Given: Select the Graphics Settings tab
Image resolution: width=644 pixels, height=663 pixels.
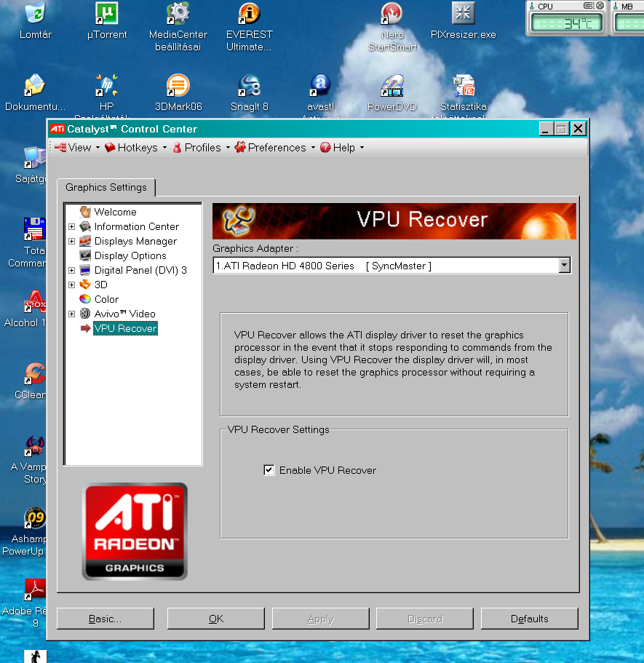Looking at the screenshot, I should pyautogui.click(x=106, y=187).
